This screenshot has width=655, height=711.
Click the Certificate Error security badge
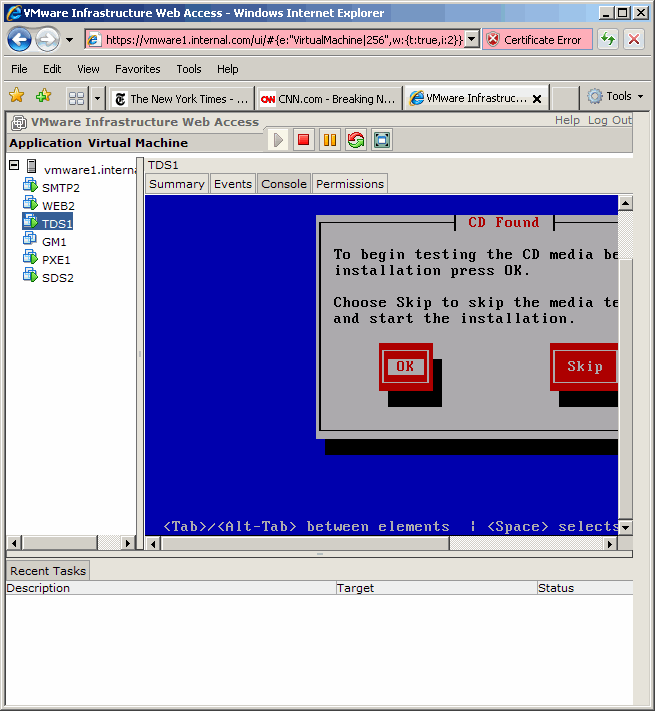pos(534,40)
